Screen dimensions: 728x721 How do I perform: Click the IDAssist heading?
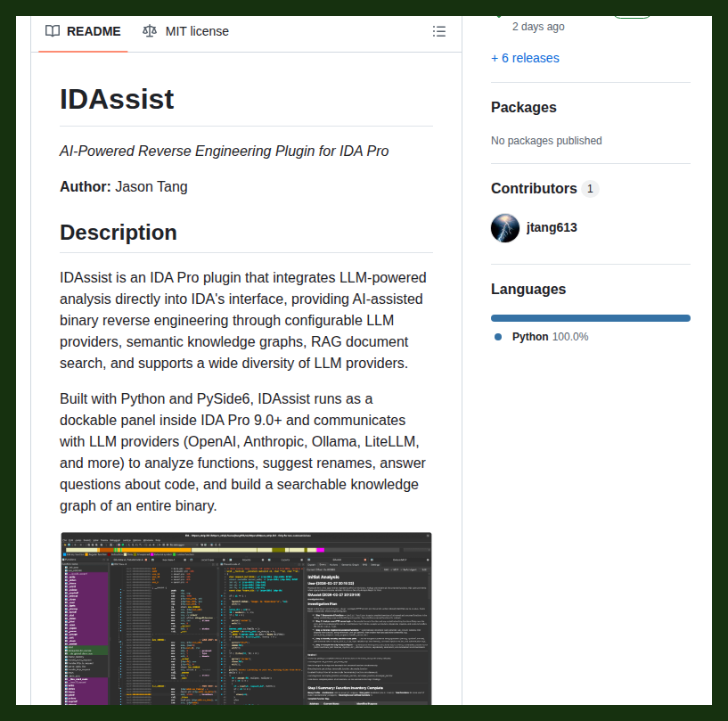click(117, 99)
